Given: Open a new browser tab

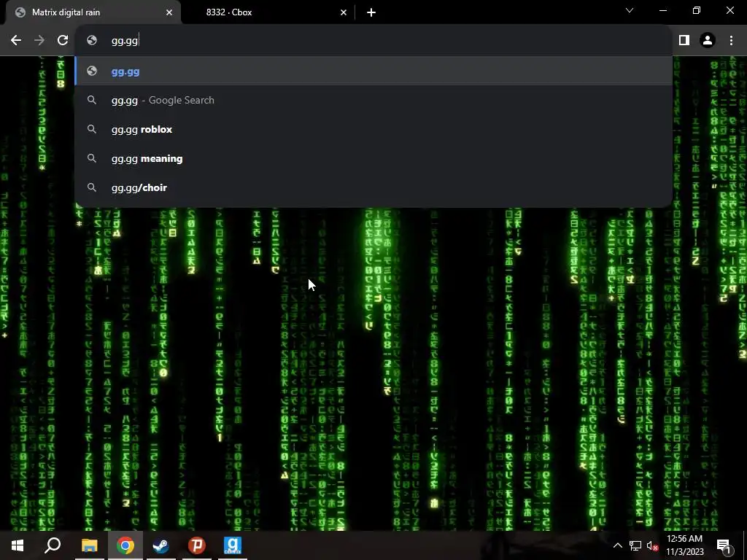Looking at the screenshot, I should [371, 12].
